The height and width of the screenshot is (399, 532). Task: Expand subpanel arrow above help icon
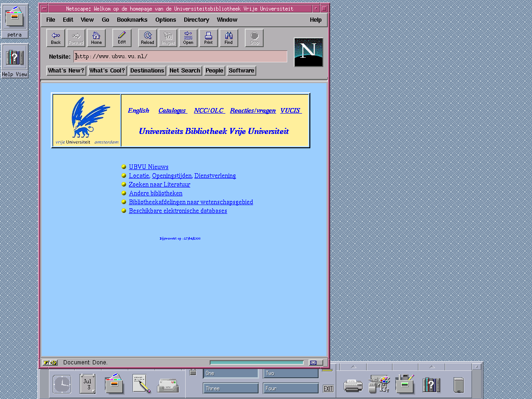click(432, 367)
